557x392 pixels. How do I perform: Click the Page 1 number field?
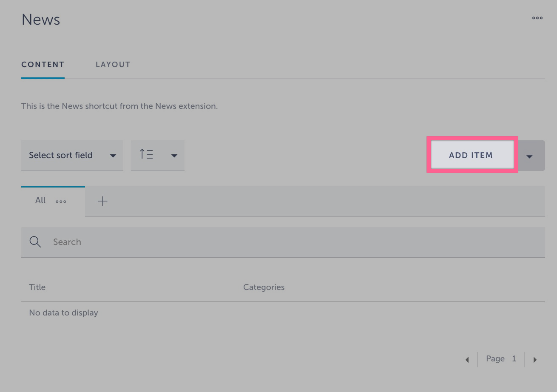[514, 359]
